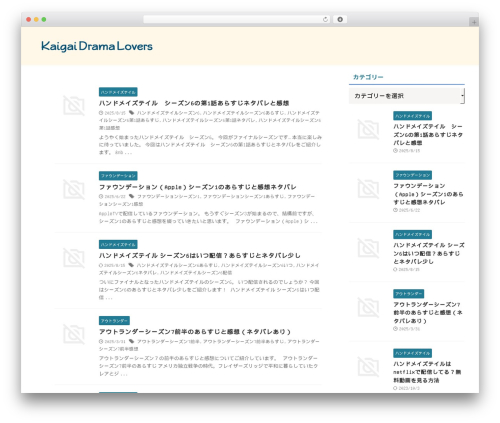
Task: Click tag icon under ファウンデーション main post title
Action: point(132,196)
